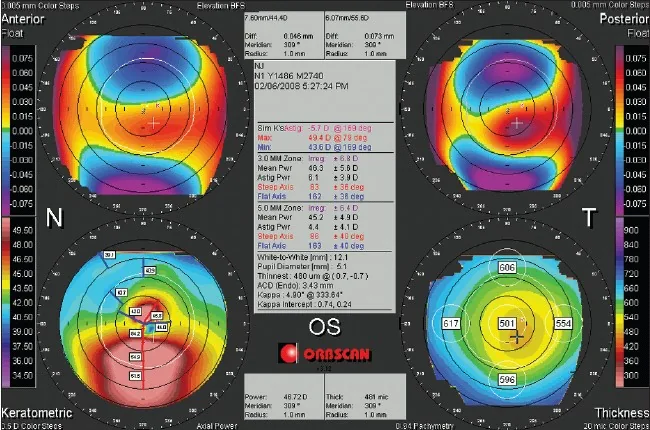Click 49.50 on the keratometric color scale
The height and width of the screenshot is (430, 650).
pyautogui.click(x=23, y=230)
